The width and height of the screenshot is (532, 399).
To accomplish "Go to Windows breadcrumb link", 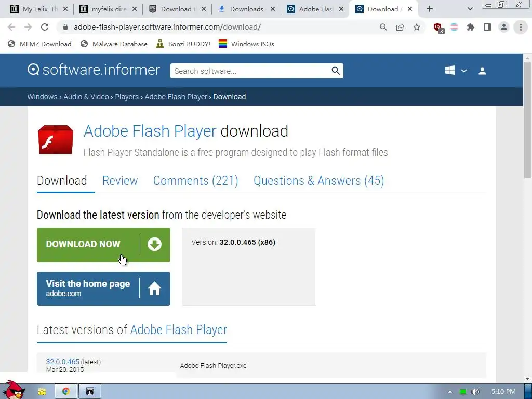I will 43,97.
